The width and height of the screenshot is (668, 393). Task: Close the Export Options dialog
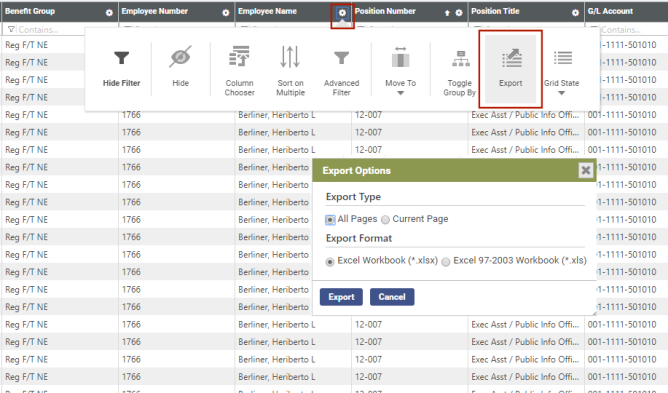point(586,170)
